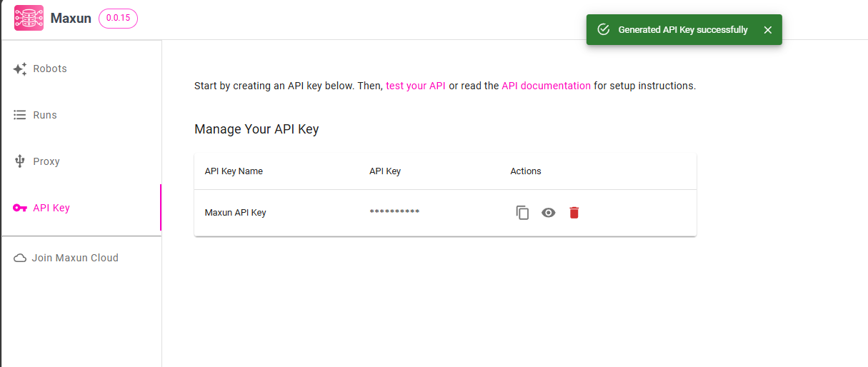
Task: Dismiss the success notification
Action: tap(767, 30)
